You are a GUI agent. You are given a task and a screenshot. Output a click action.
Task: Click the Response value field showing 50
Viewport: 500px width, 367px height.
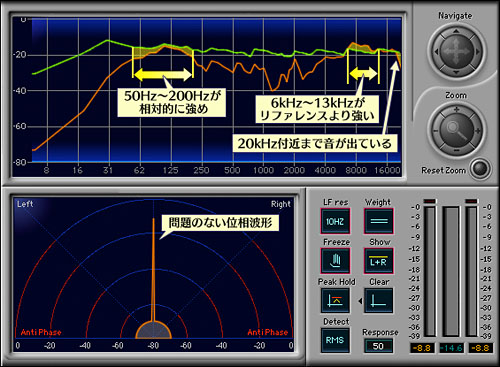point(378,346)
